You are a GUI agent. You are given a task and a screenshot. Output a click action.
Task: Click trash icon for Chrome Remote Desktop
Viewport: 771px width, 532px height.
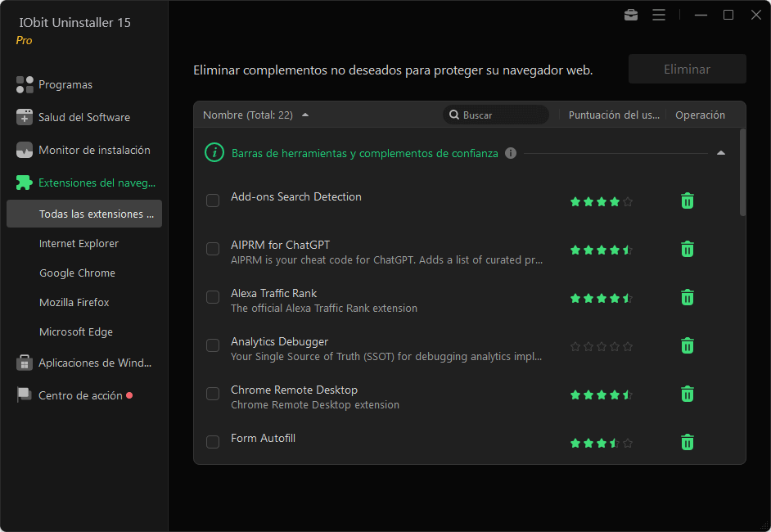(688, 394)
